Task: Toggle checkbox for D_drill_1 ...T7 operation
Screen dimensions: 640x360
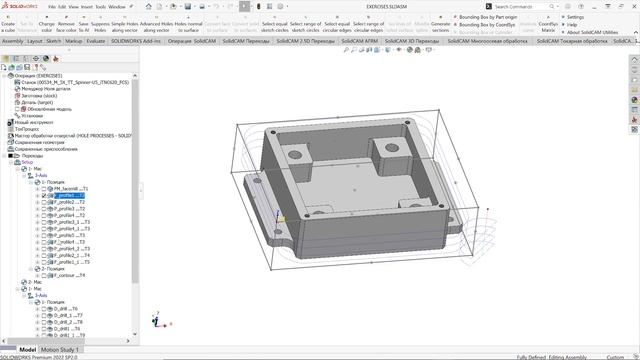Action: (x=44, y=316)
